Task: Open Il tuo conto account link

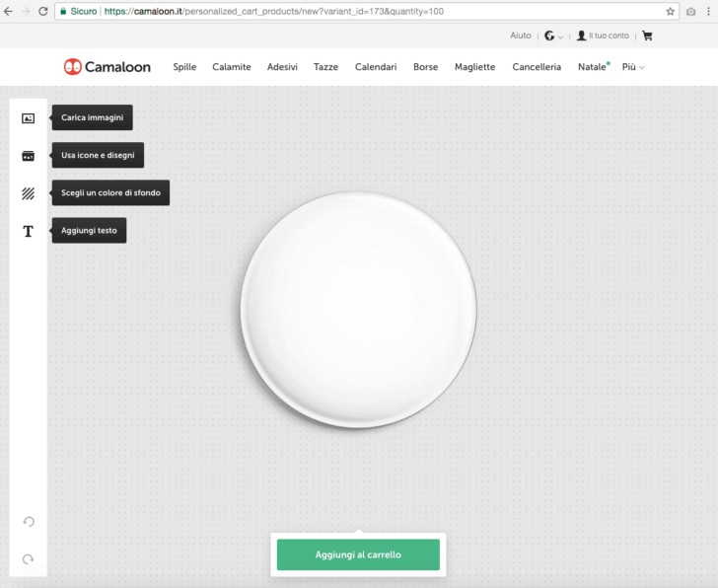Action: coord(603,36)
